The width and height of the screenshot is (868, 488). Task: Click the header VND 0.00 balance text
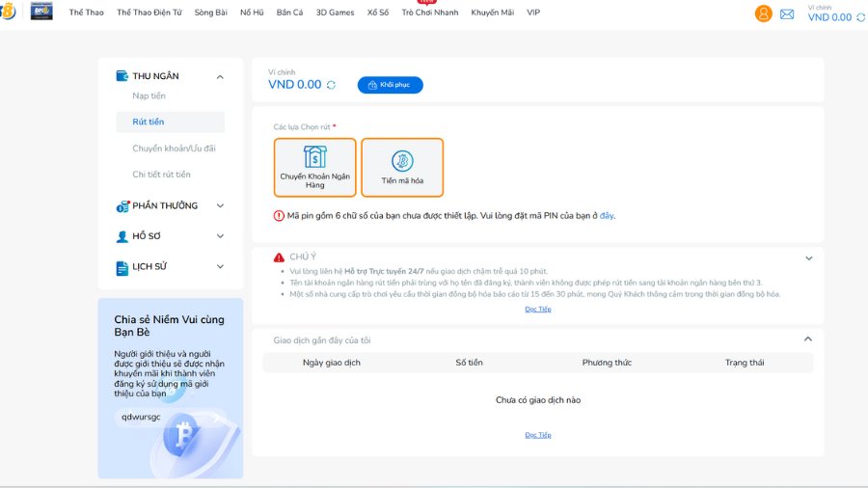point(829,17)
